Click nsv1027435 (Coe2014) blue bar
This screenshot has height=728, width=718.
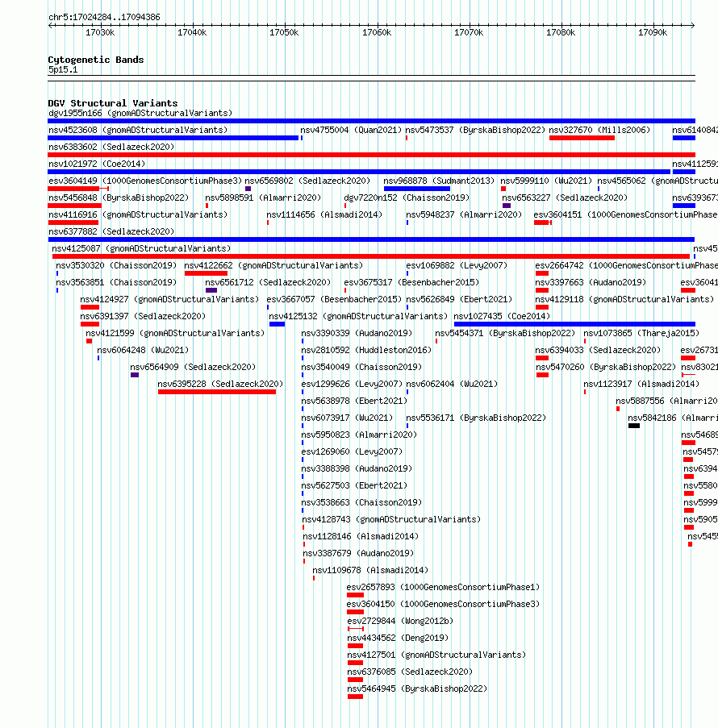click(574, 324)
